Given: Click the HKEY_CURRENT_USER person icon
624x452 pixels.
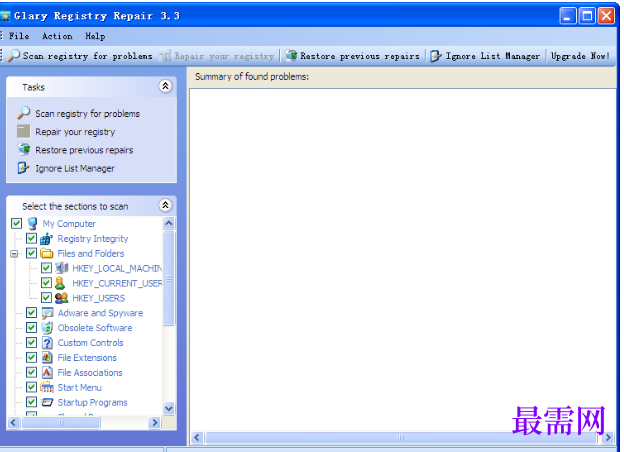Looking at the screenshot, I should coord(60,283).
